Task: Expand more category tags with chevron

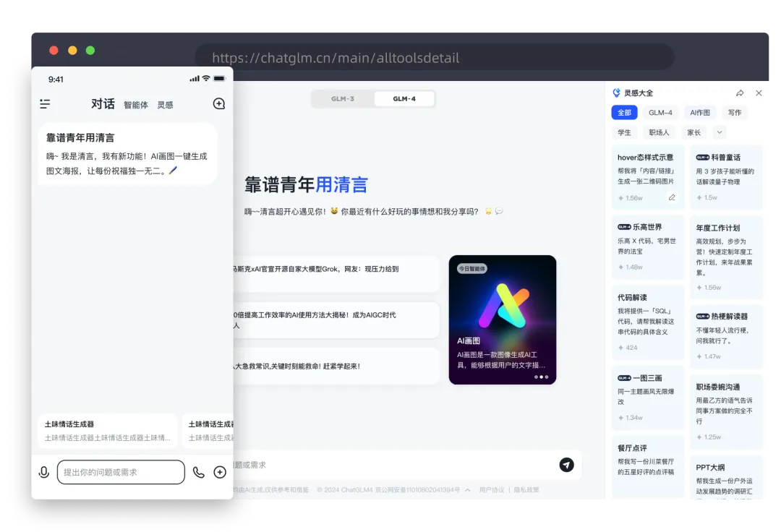Action: tap(720, 132)
